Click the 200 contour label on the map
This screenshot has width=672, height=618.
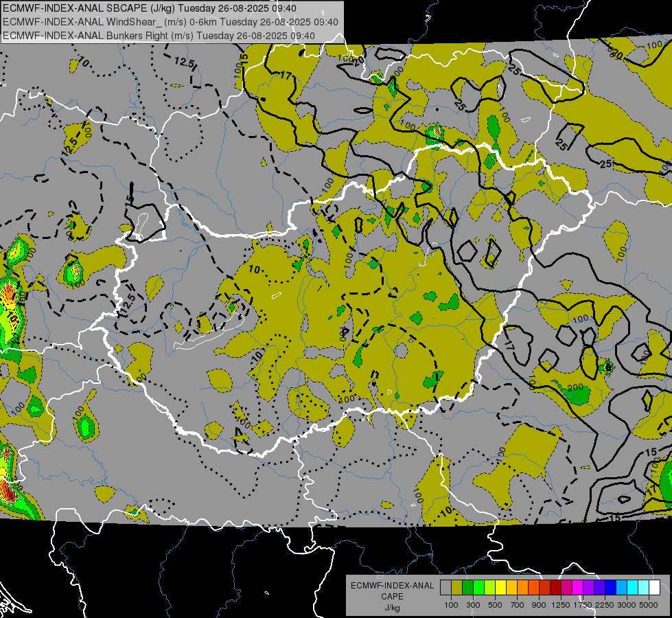[x=575, y=388]
